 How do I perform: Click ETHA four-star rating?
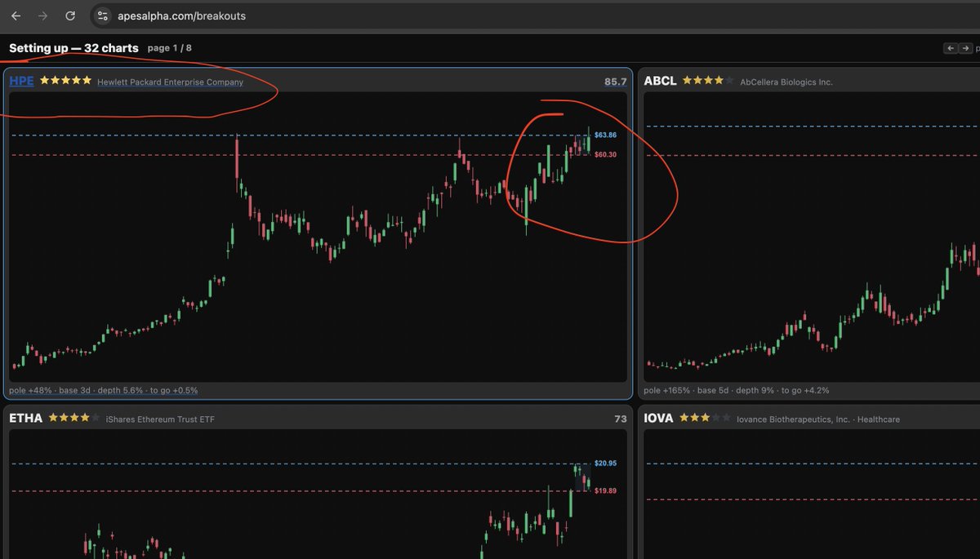coord(74,418)
